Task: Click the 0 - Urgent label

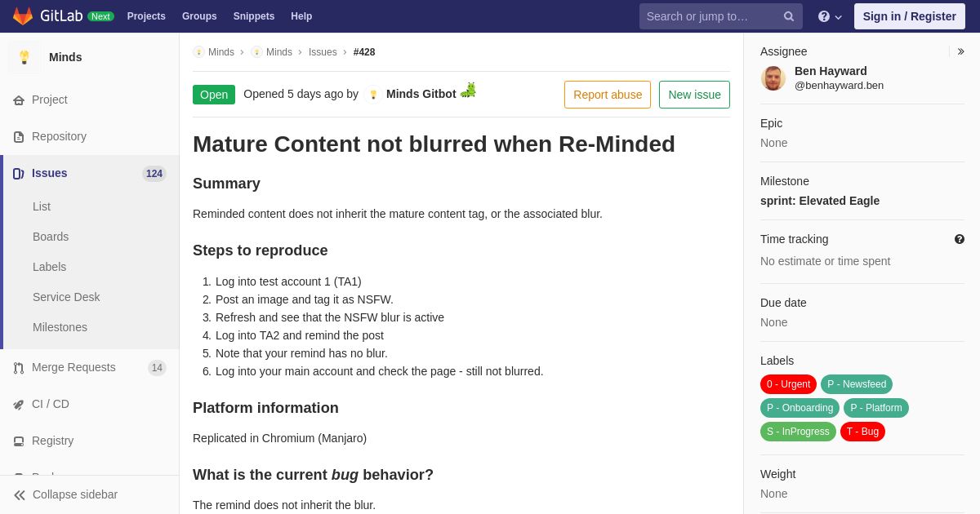Action: pyautogui.click(x=788, y=384)
